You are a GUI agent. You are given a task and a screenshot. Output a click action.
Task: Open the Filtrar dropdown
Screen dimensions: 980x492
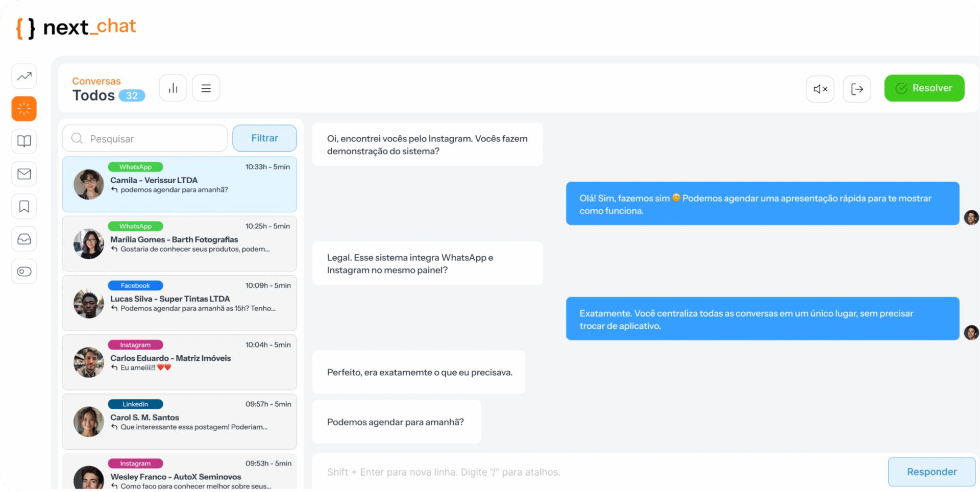264,138
